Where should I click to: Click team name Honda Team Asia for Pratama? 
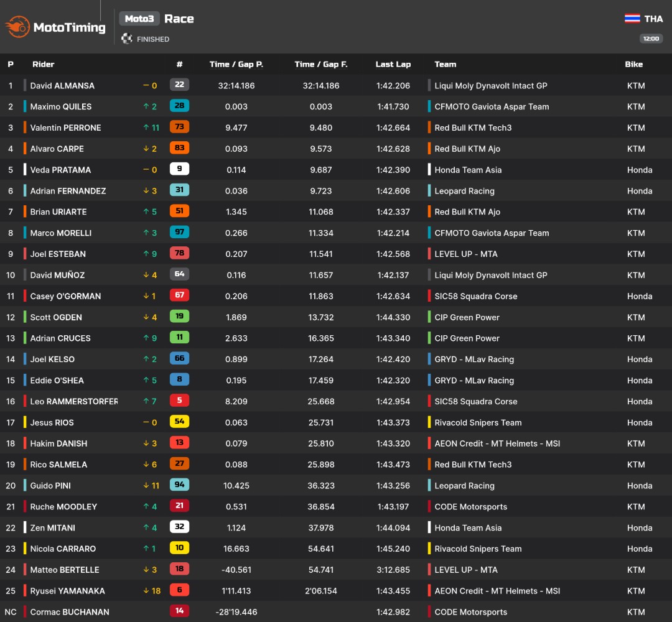click(x=468, y=170)
